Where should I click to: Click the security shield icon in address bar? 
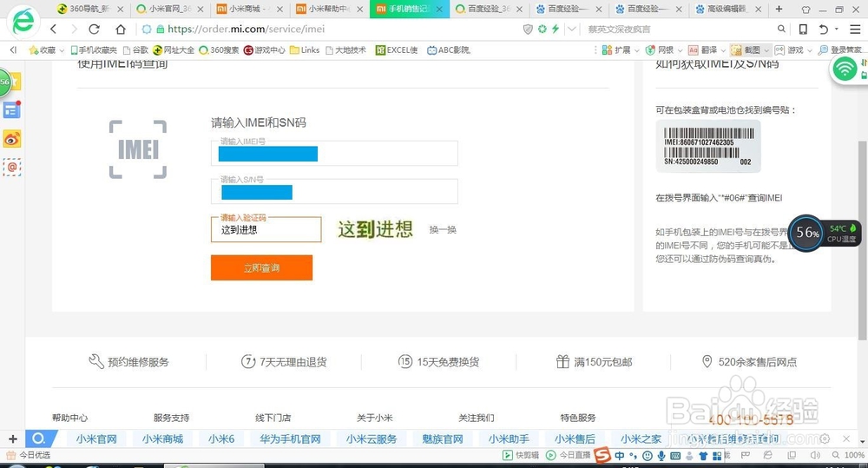[x=528, y=29]
